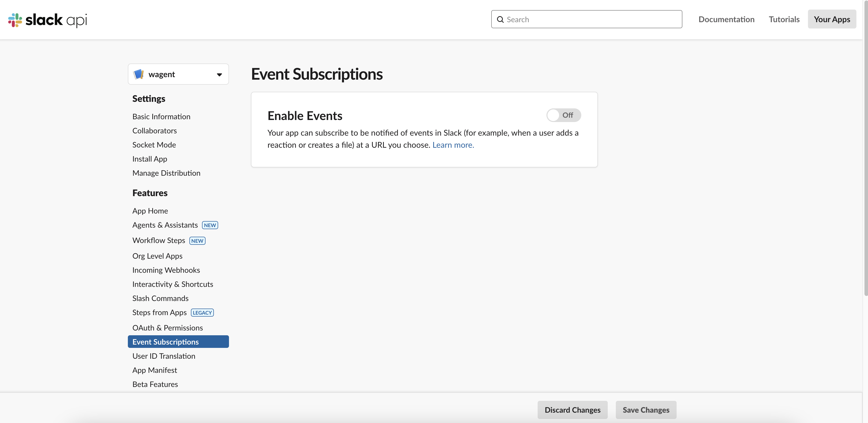Click Discard Changes button
Image resolution: width=868 pixels, height=423 pixels.
(572, 410)
